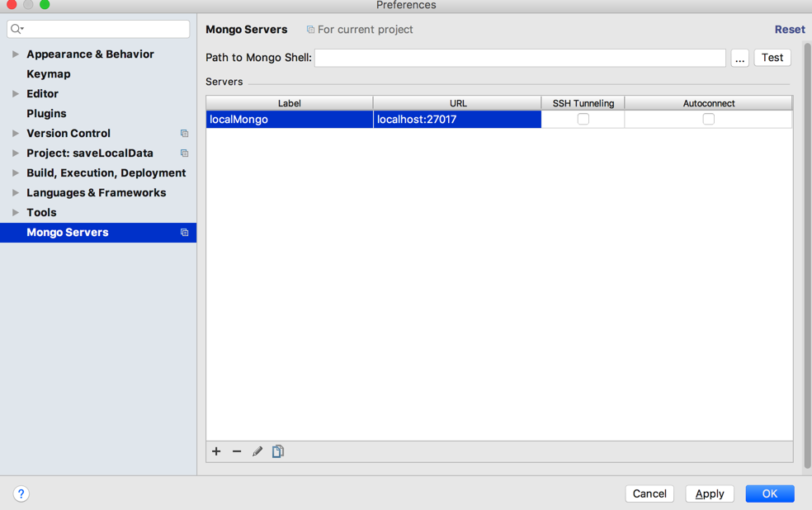This screenshot has width=812, height=510.
Task: Click the Label column header
Action: coord(290,103)
